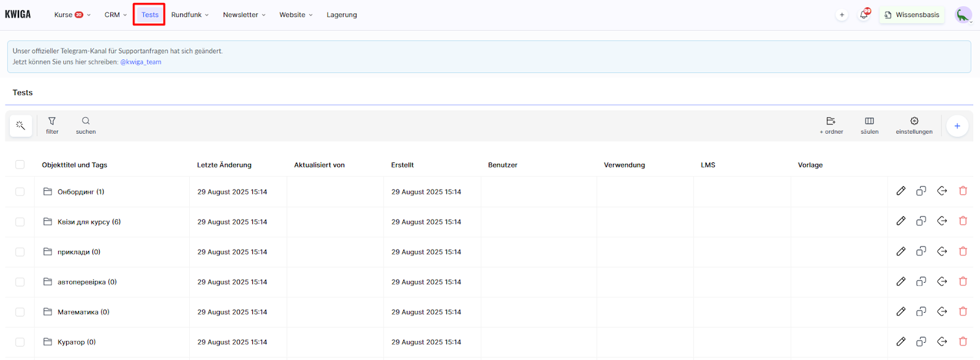Move the приклади folder with arrow icon

(x=942, y=251)
